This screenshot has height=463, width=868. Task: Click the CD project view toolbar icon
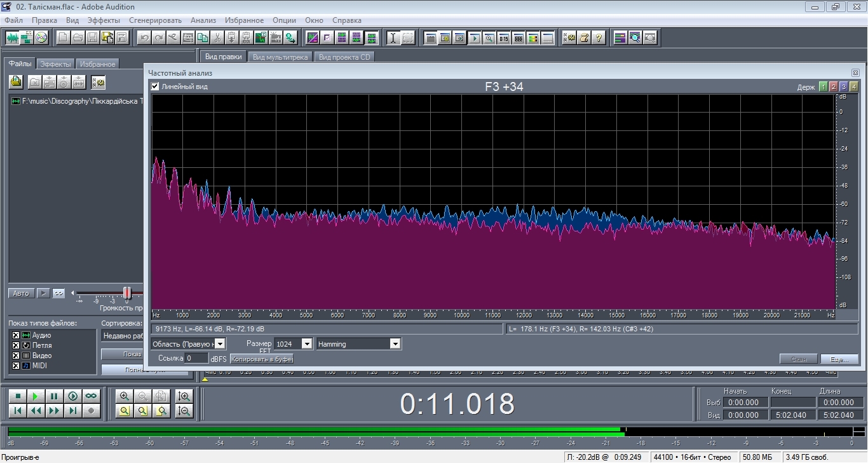click(x=41, y=38)
